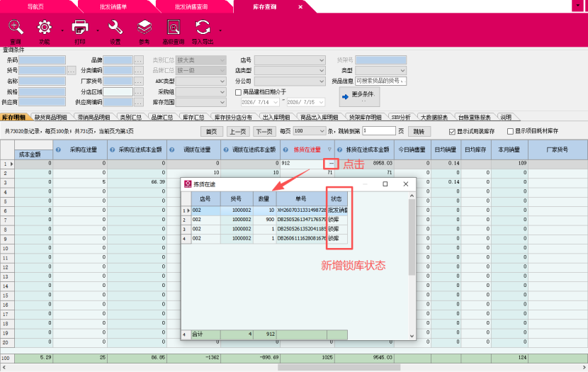Open the 库存范围 combo box
The width and height of the screenshot is (588, 372).
201,102
